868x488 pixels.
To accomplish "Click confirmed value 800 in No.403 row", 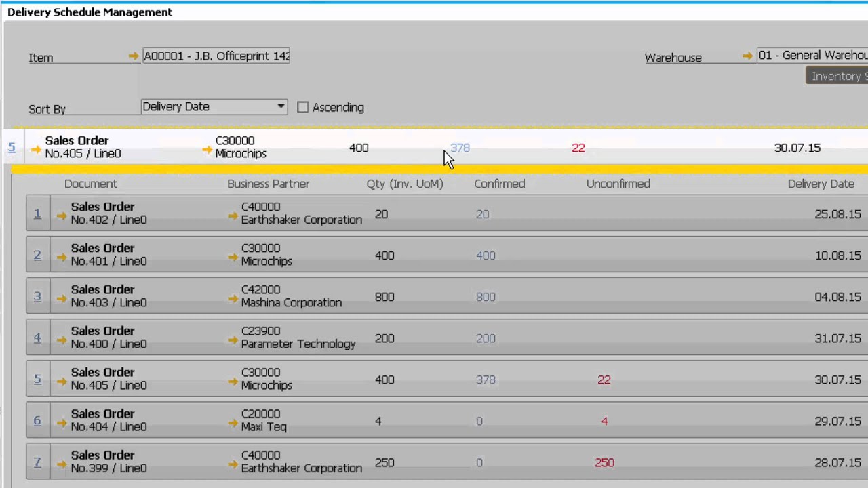I will [486, 297].
